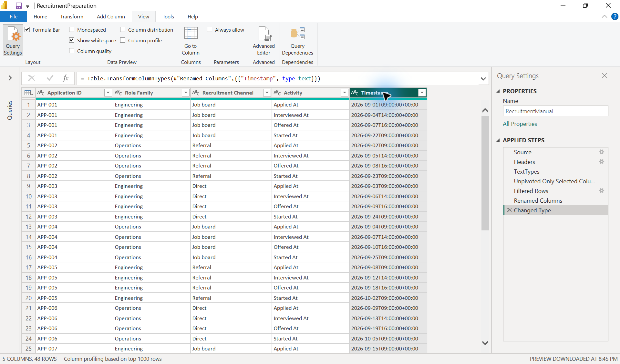Uncheck the Formula Bar checkbox
The image size is (620, 364).
[27, 30]
